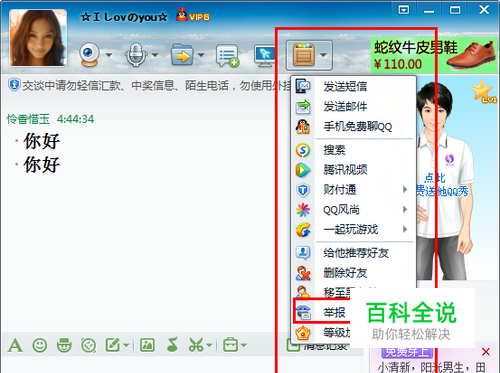
Task: Click the gold star LV1 badge
Action: coord(483,91)
